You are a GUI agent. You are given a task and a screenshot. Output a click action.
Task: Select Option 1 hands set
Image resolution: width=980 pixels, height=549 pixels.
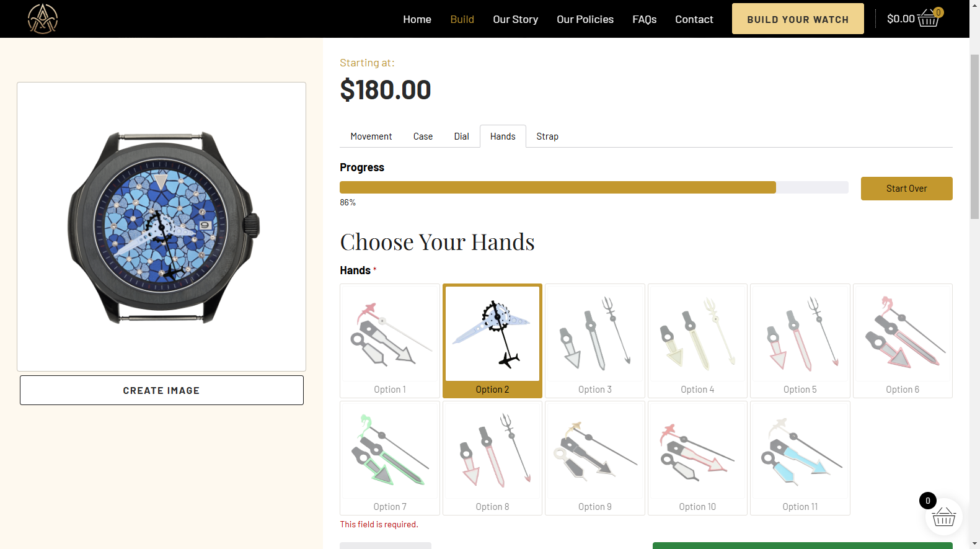click(390, 341)
